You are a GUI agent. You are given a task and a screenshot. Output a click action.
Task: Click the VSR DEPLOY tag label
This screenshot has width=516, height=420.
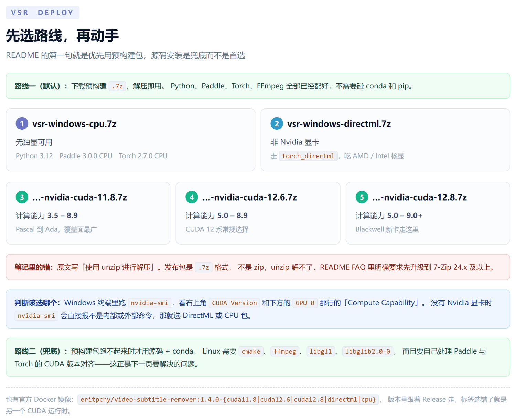[43, 13]
